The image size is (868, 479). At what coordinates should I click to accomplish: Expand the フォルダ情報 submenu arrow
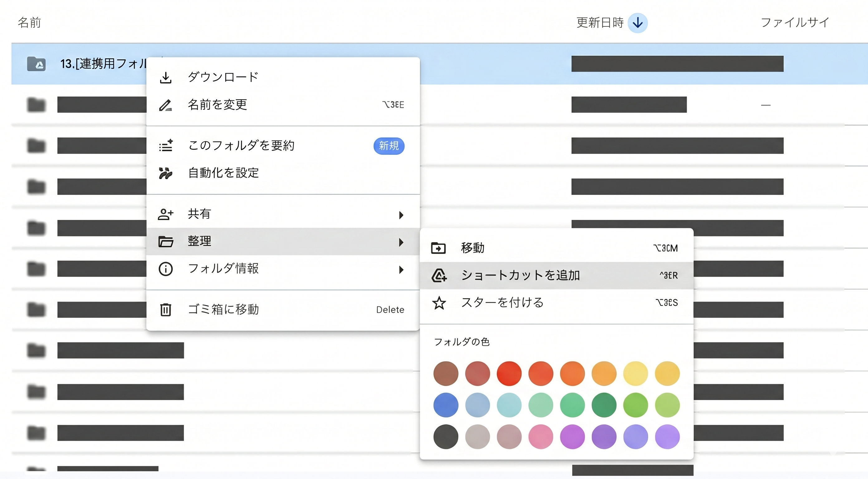(x=401, y=269)
